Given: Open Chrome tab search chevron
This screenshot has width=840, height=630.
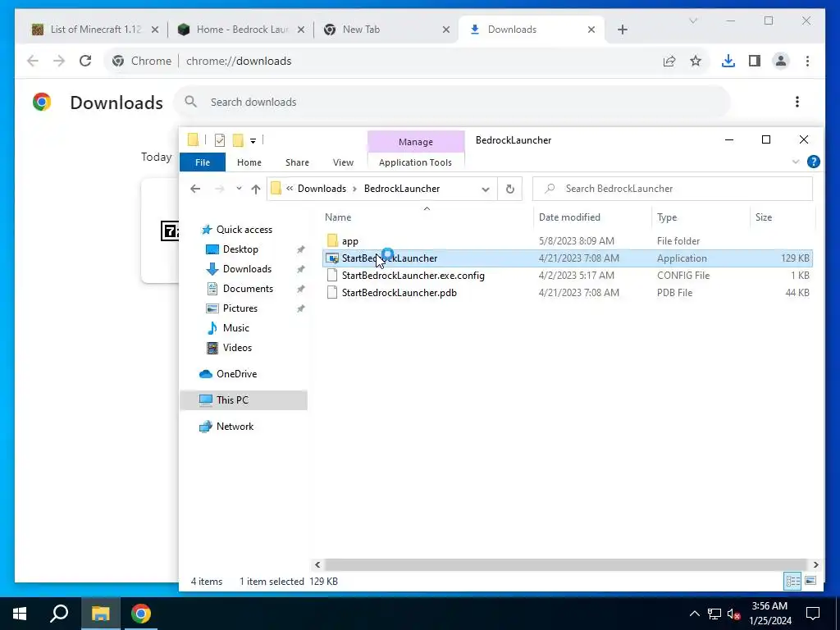Looking at the screenshot, I should pos(692,21).
